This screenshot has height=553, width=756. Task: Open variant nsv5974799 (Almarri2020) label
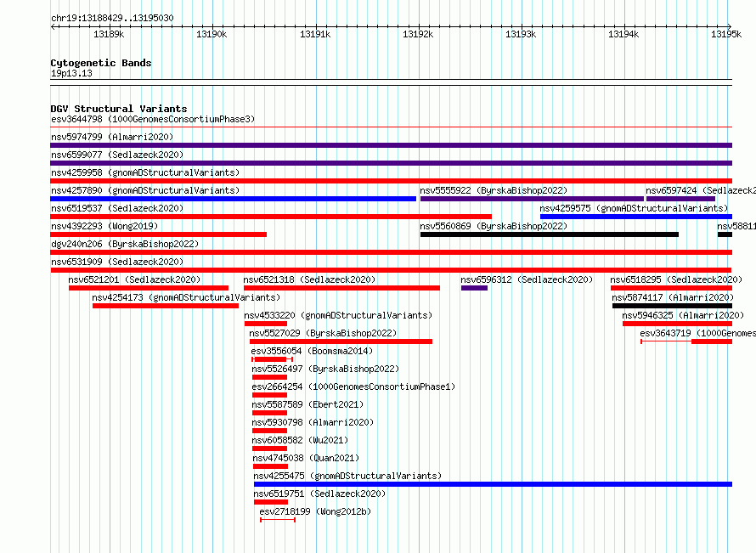click(112, 137)
